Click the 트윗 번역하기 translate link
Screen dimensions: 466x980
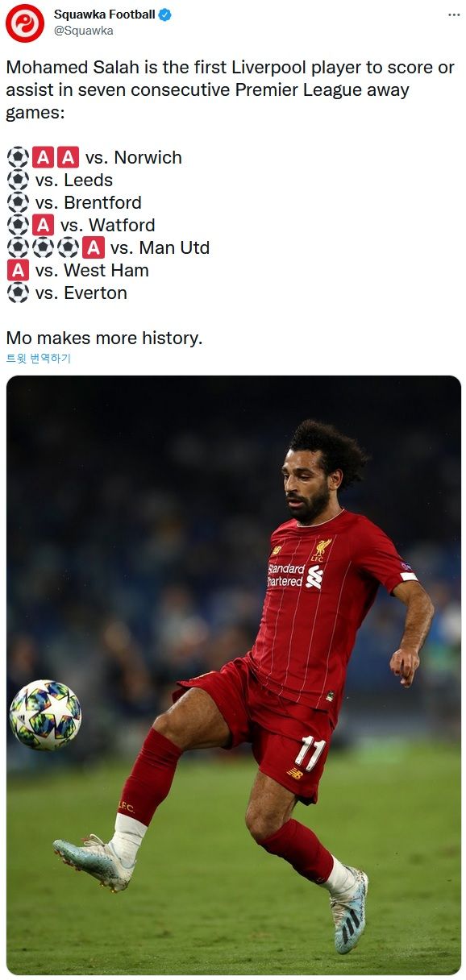[39, 359]
